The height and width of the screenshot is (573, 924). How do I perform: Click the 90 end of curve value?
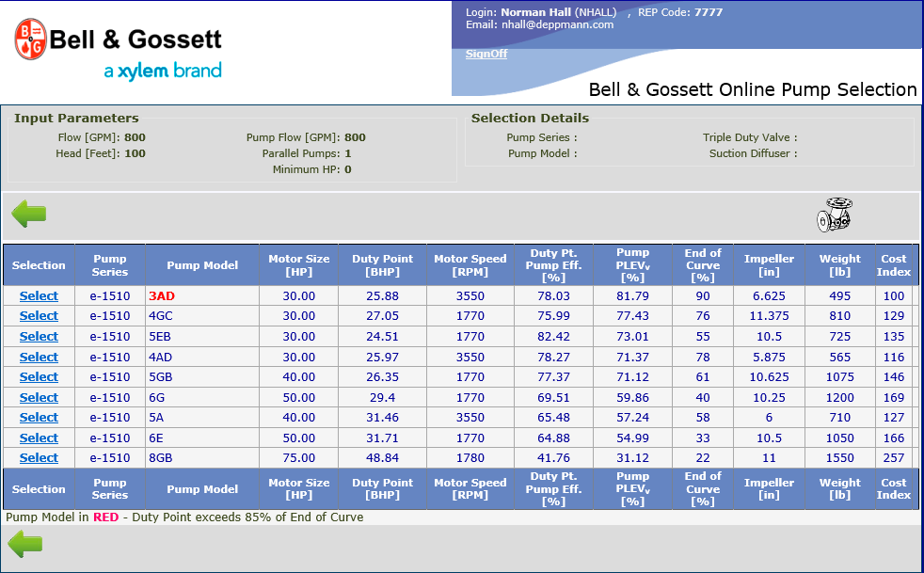point(703,296)
